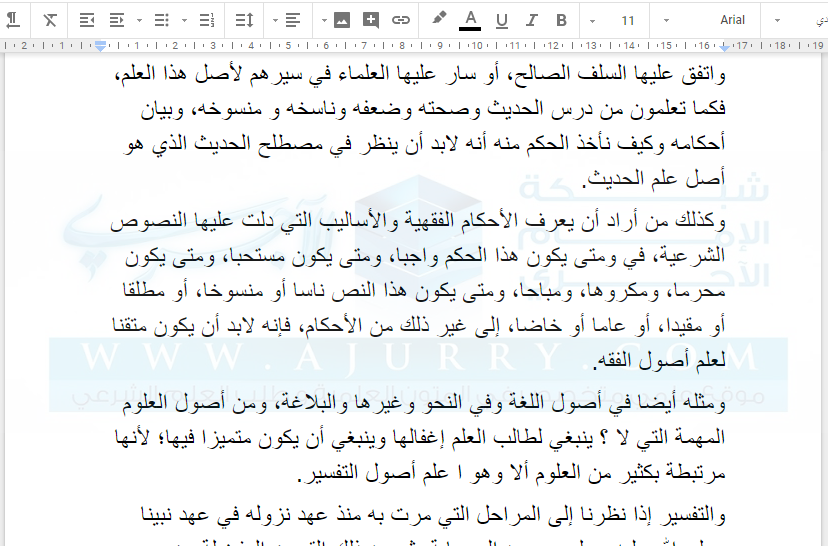Click the blue indent marker on the ruler
This screenshot has height=546, width=828.
coord(100,46)
